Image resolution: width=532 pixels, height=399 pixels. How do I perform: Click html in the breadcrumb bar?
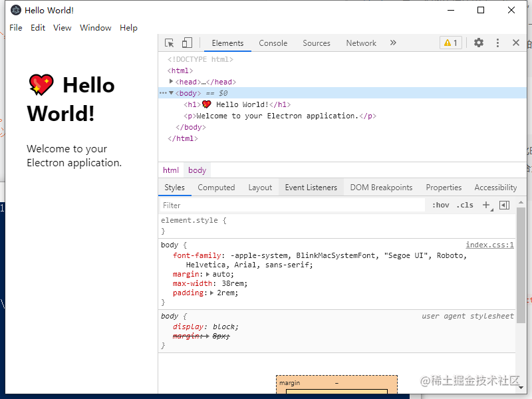pyautogui.click(x=171, y=170)
